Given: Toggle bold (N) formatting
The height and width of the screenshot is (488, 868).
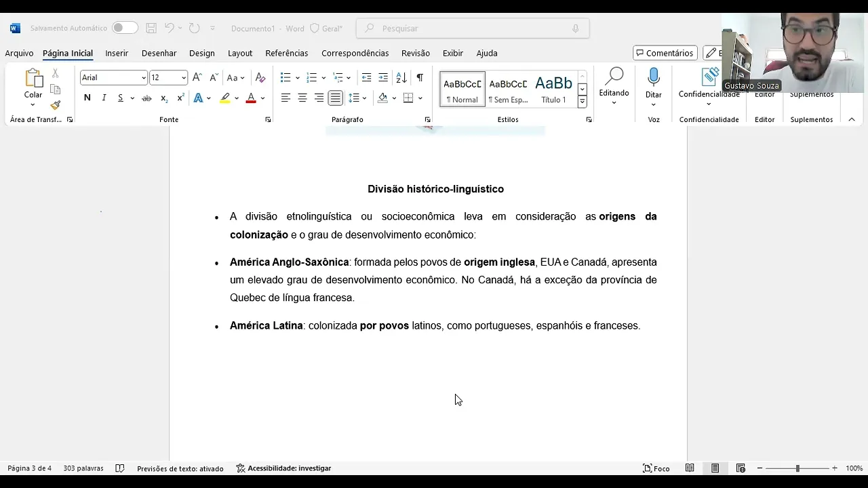Looking at the screenshot, I should tap(87, 98).
